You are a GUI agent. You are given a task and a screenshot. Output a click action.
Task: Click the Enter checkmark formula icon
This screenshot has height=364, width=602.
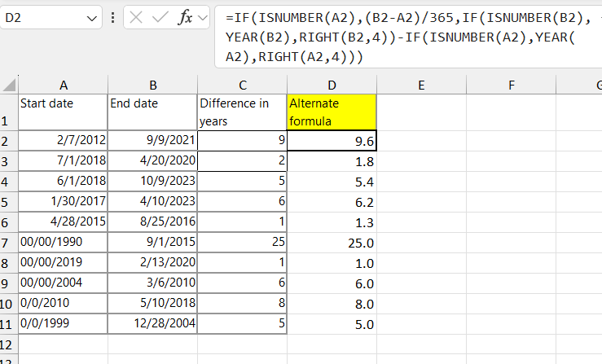pos(160,17)
